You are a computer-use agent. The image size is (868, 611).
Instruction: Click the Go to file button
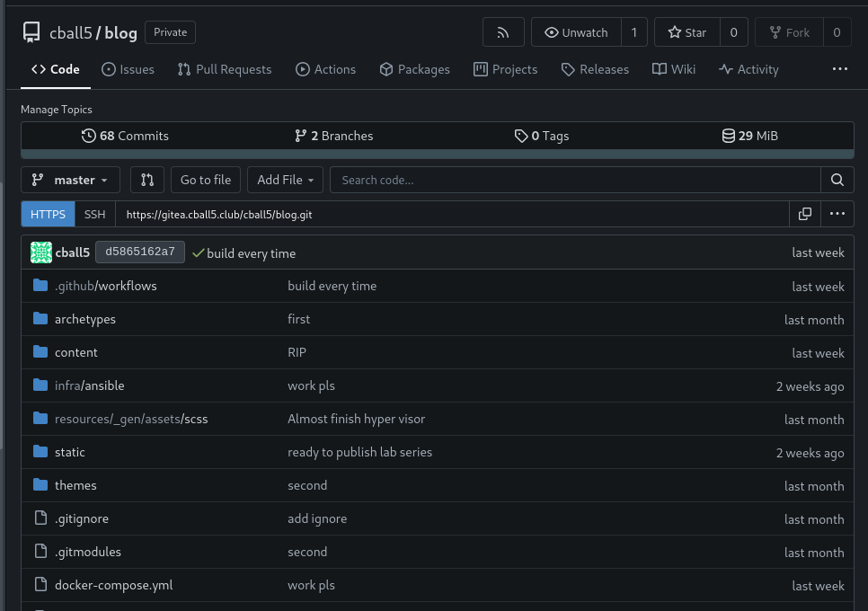point(206,180)
